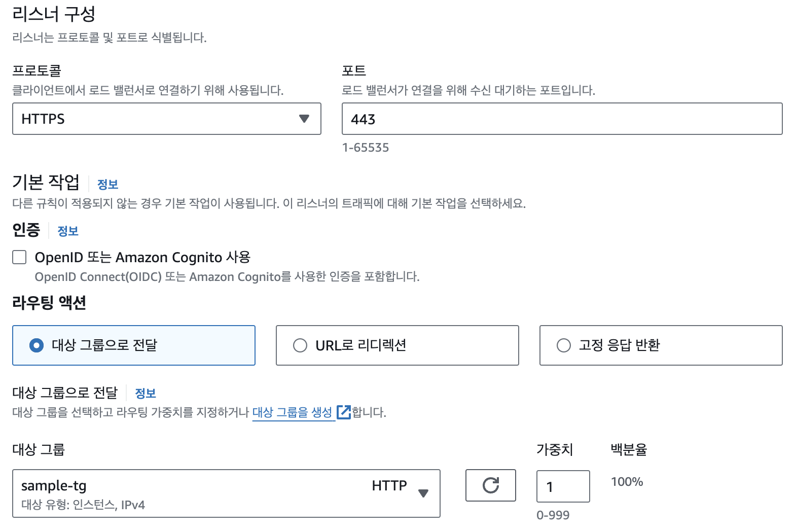
Task: Click the HTTPS protocol dropdown arrow
Action: (x=304, y=119)
